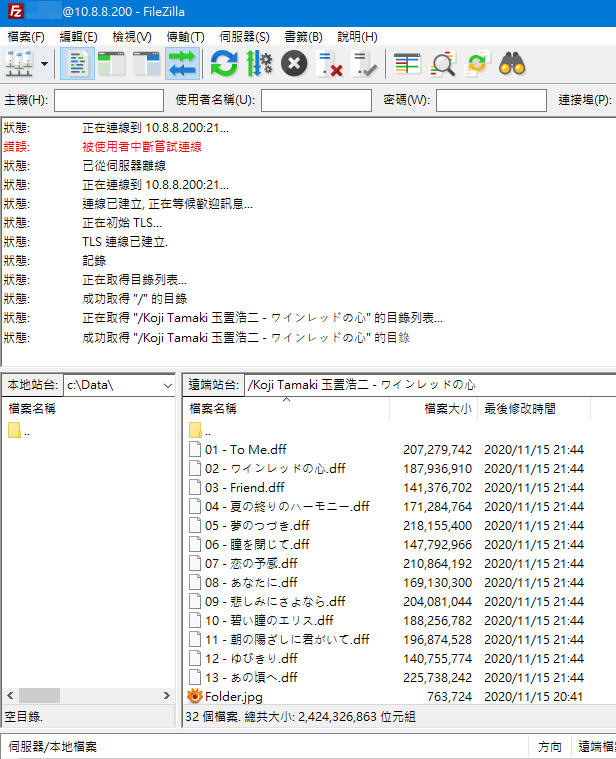Click queue column 方向 header
The width and height of the screenshot is (616, 759).
click(x=550, y=747)
